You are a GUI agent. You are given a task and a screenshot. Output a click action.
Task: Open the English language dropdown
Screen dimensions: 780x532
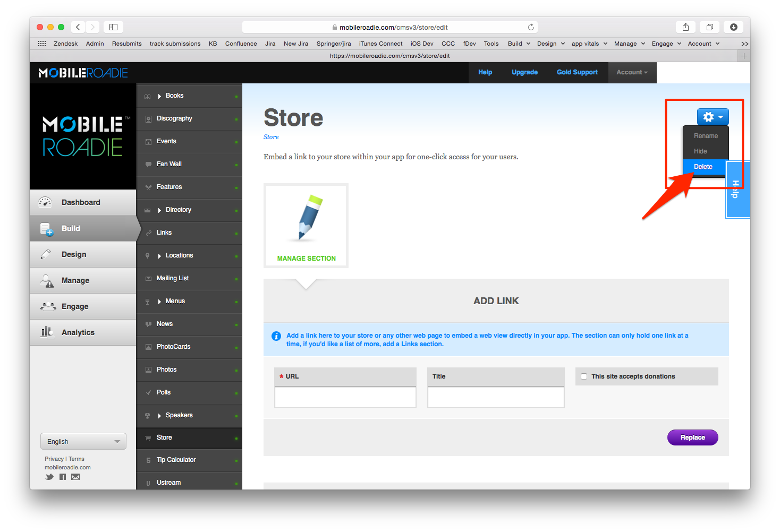coord(83,441)
